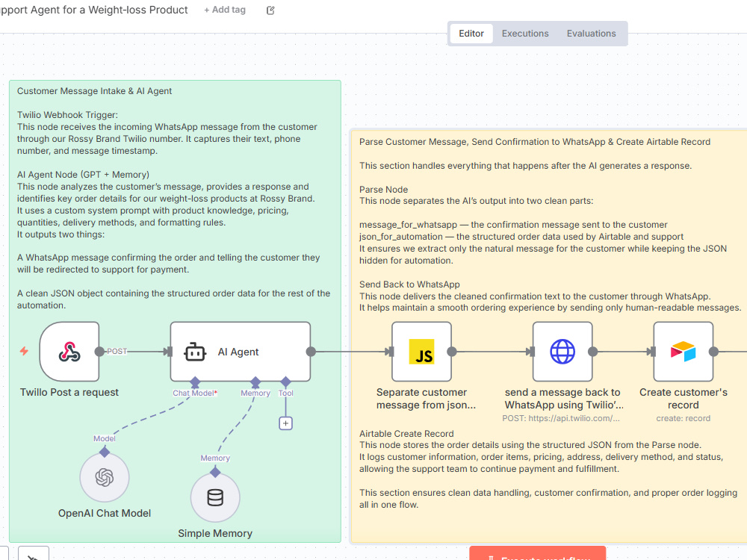Click the 'Airtable Create Record' heading
Image resolution: width=747 pixels, height=560 pixels.
pos(406,434)
